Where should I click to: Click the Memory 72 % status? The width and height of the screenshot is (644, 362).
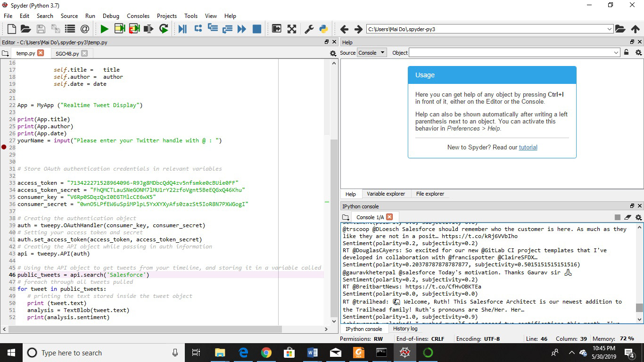coord(613,338)
